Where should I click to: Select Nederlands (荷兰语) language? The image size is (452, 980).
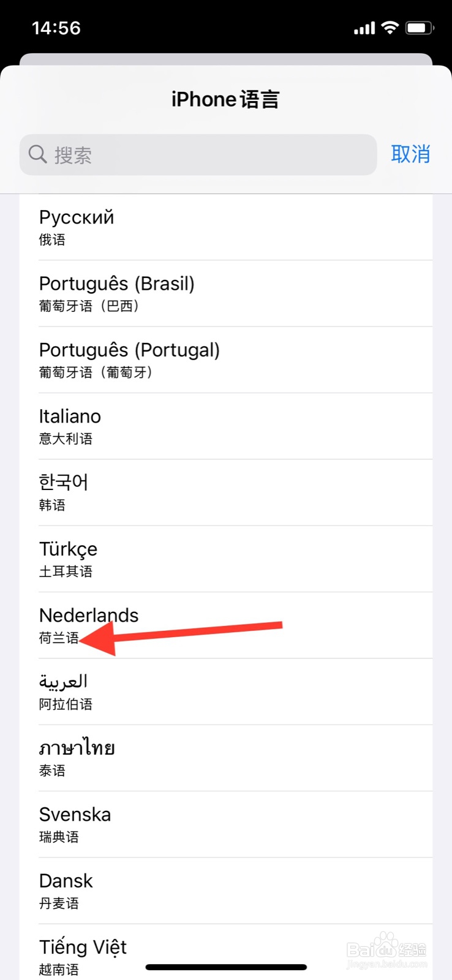point(226,625)
